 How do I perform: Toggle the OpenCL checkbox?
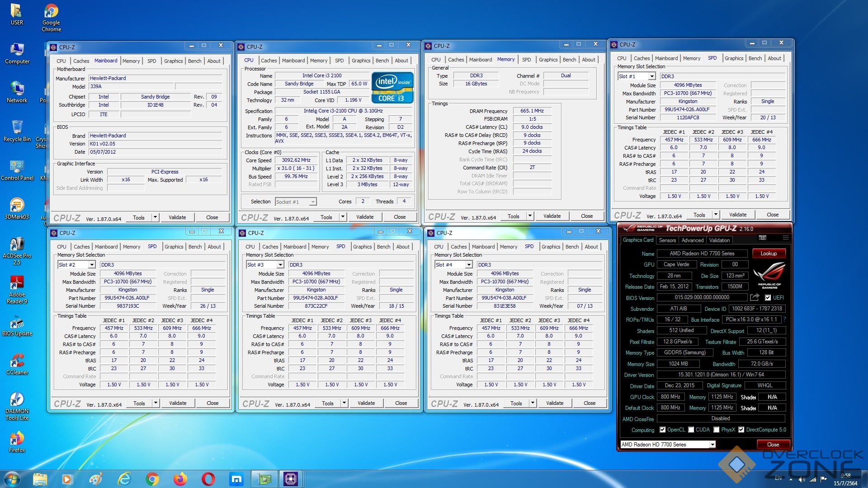click(663, 430)
